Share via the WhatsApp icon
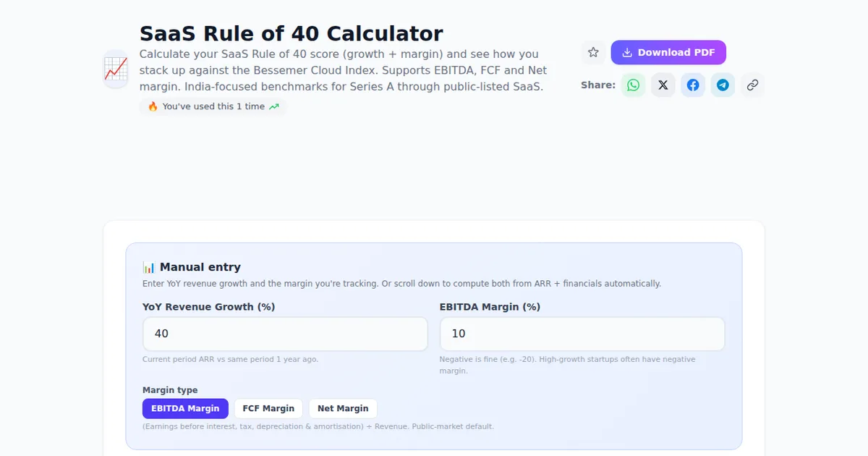 pos(634,85)
